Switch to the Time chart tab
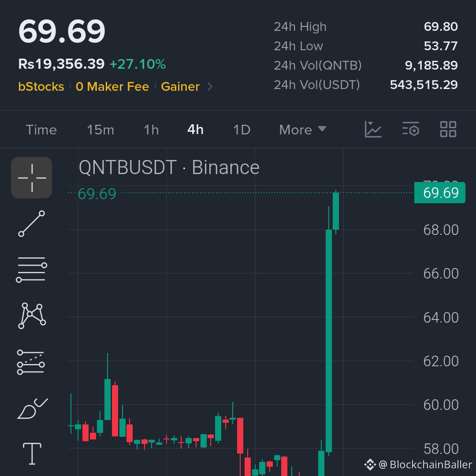Screen dimensions: 476x476 coord(41,130)
